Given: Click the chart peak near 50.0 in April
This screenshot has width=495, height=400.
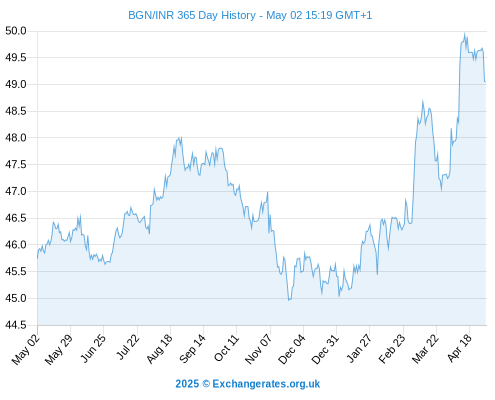Looking at the screenshot, I should click(x=465, y=33).
